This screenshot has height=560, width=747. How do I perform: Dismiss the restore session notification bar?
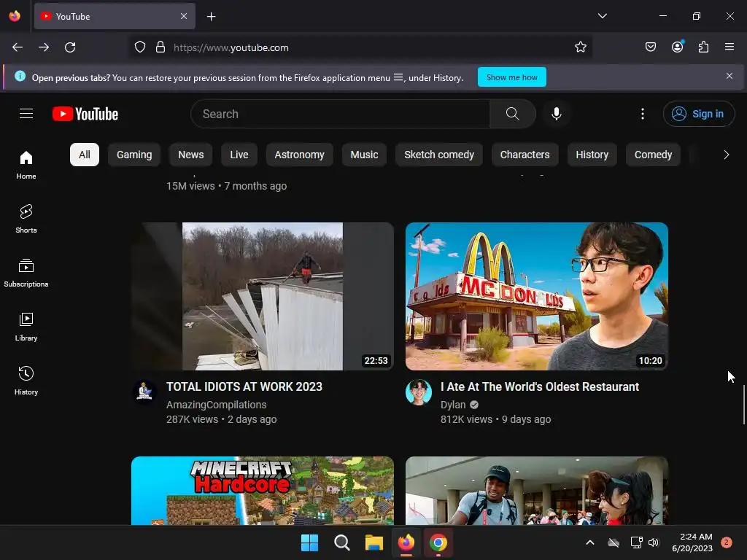click(x=729, y=76)
